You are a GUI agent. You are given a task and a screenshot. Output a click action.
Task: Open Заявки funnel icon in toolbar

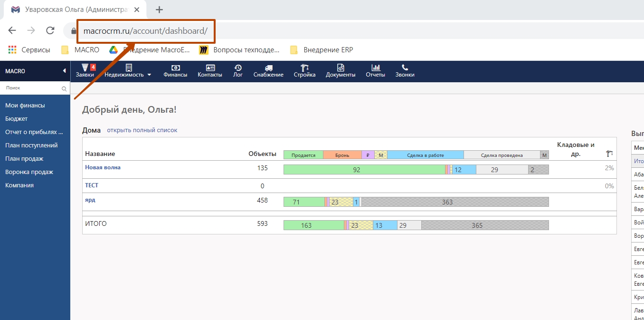pos(85,68)
